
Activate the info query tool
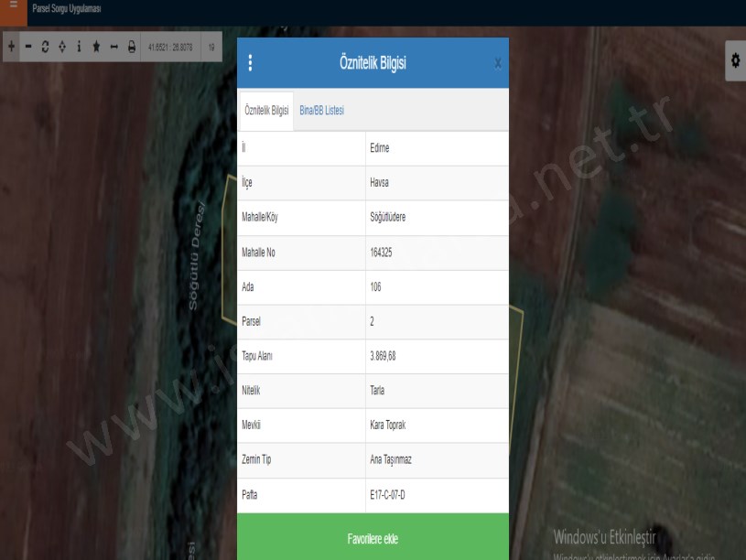(80, 47)
